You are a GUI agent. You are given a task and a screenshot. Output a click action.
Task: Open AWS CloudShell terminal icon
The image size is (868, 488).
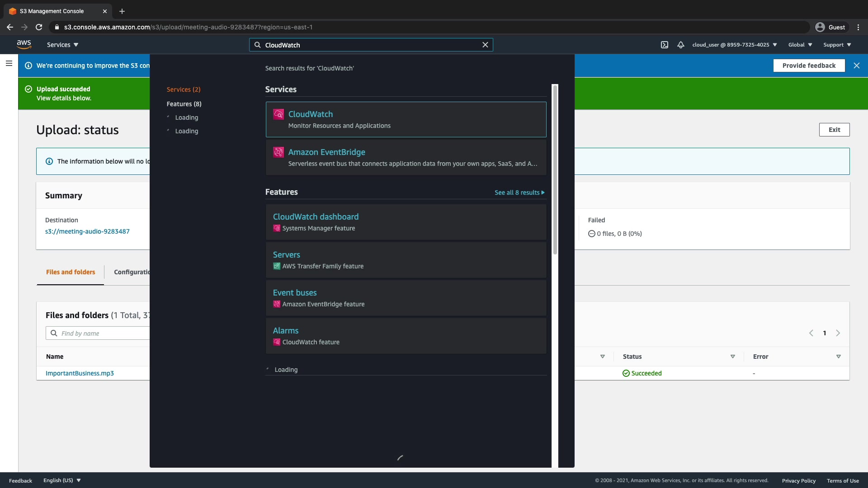coord(664,45)
